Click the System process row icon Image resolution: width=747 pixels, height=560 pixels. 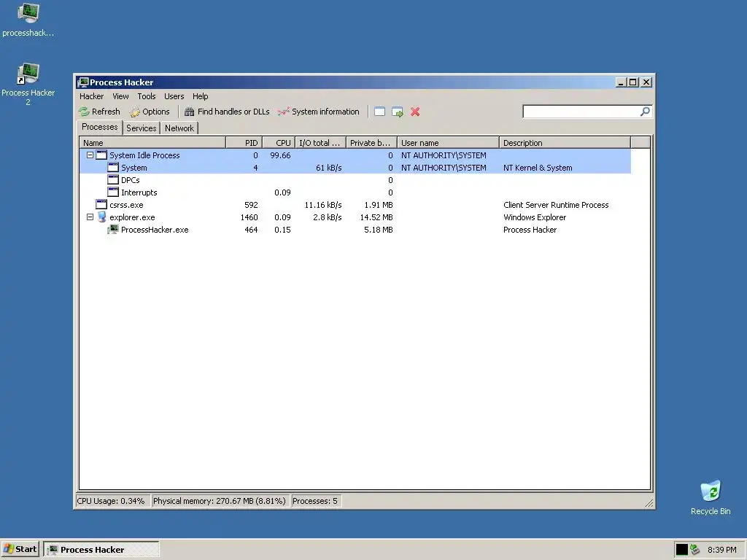coord(113,168)
